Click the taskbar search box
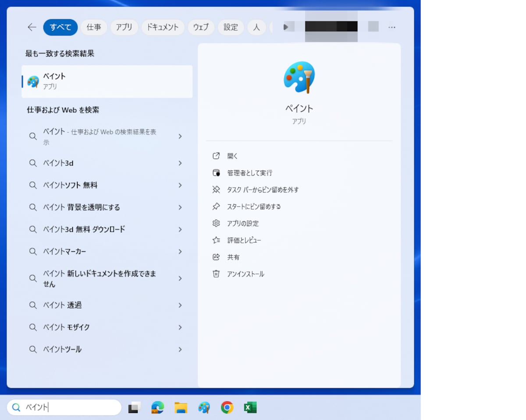526x420 pixels. click(64, 407)
